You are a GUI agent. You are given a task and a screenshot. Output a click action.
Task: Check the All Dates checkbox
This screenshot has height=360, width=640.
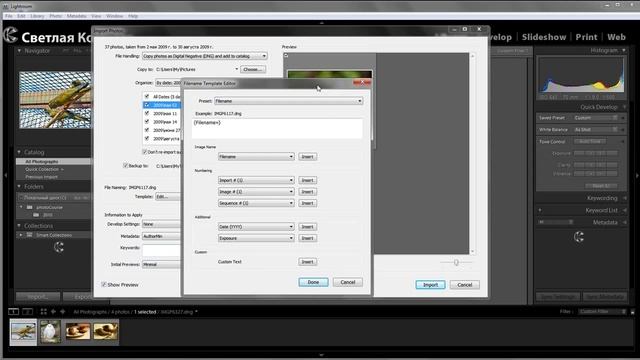pyautogui.click(x=147, y=96)
